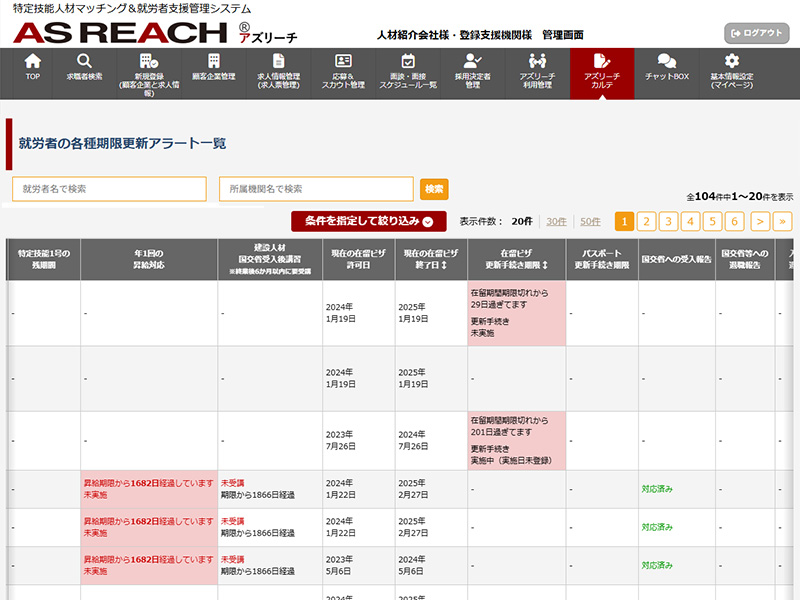The image size is (800, 600).
Task: Click alert 29日過ぎてます visa cell
Action: coord(516,313)
